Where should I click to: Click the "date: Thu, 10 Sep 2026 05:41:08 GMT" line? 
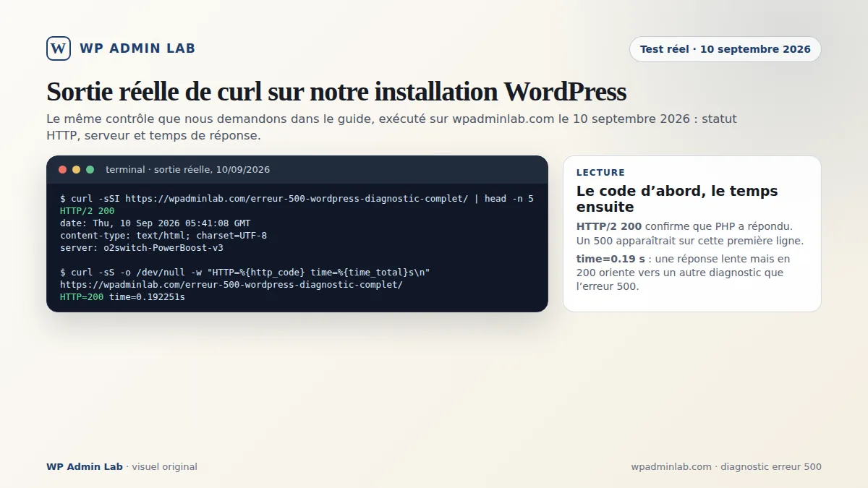155,223
